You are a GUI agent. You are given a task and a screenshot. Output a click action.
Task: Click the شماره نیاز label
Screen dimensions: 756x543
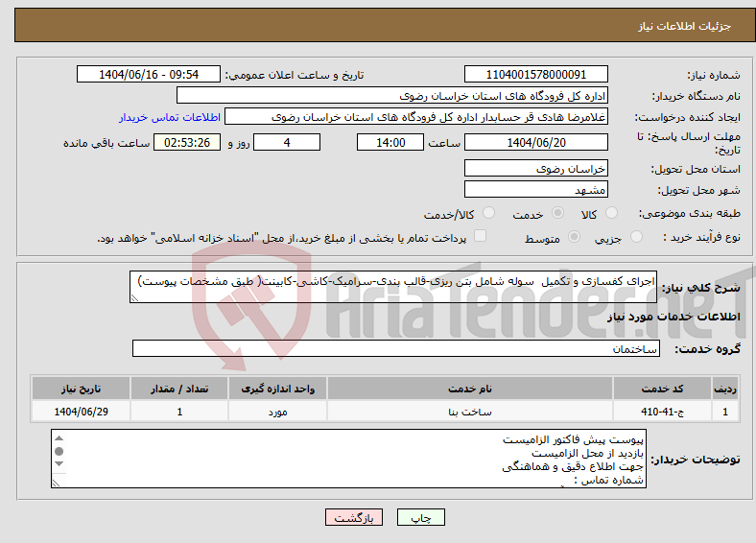coord(714,75)
